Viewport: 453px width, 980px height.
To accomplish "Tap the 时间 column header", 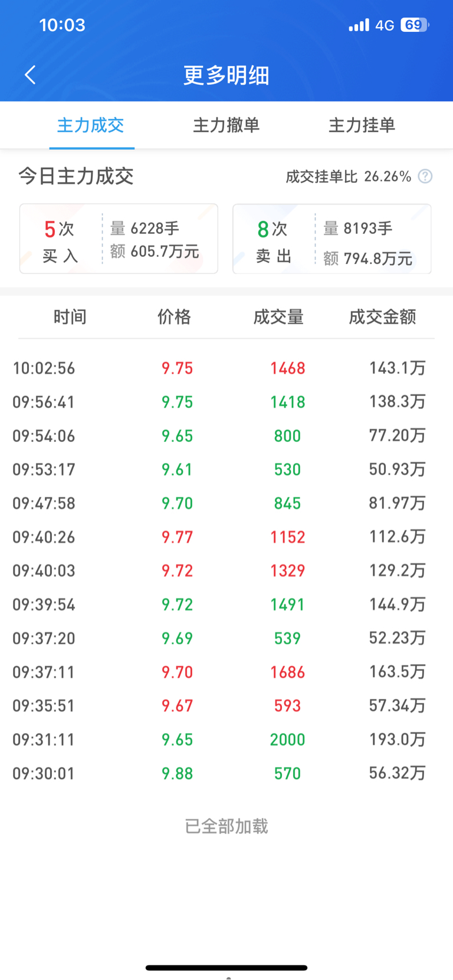I will (70, 317).
